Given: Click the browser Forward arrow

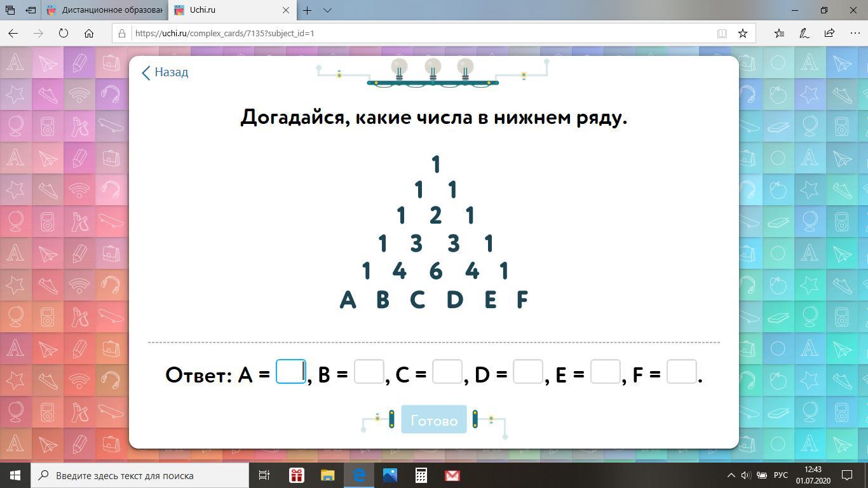Looking at the screenshot, I should coord(38,33).
